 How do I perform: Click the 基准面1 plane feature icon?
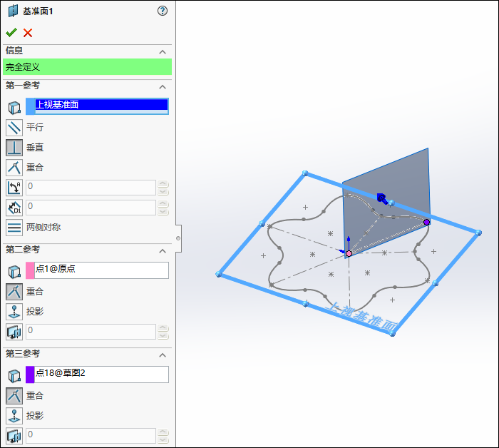[x=13, y=11]
